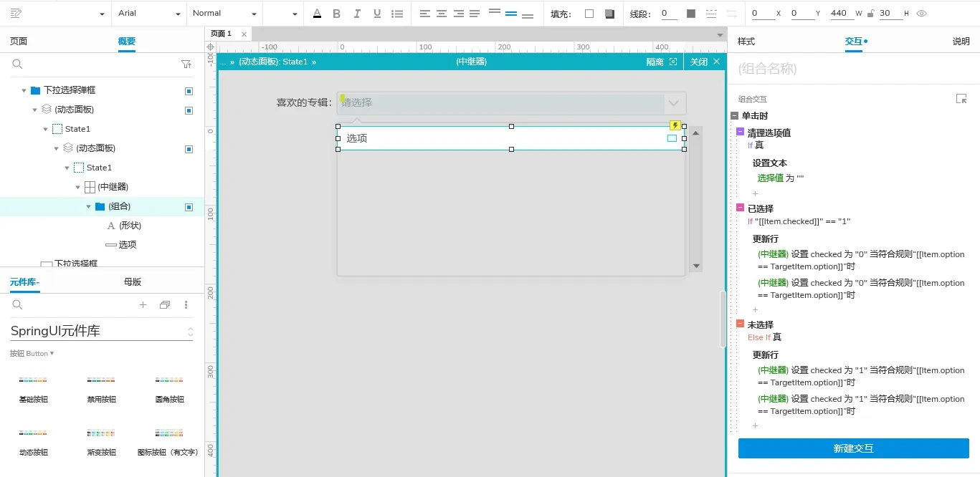Toggle view square for nested second (动态面板) row

[x=189, y=149]
